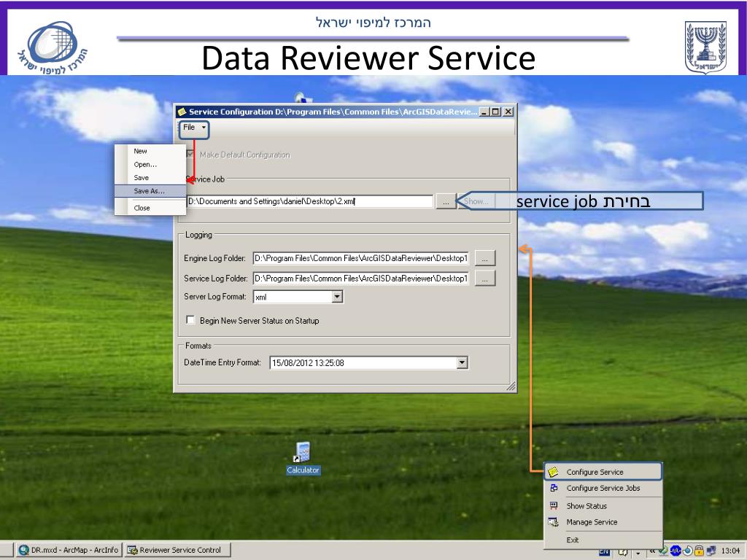Click the Engine Log Folder path field

(x=360, y=258)
